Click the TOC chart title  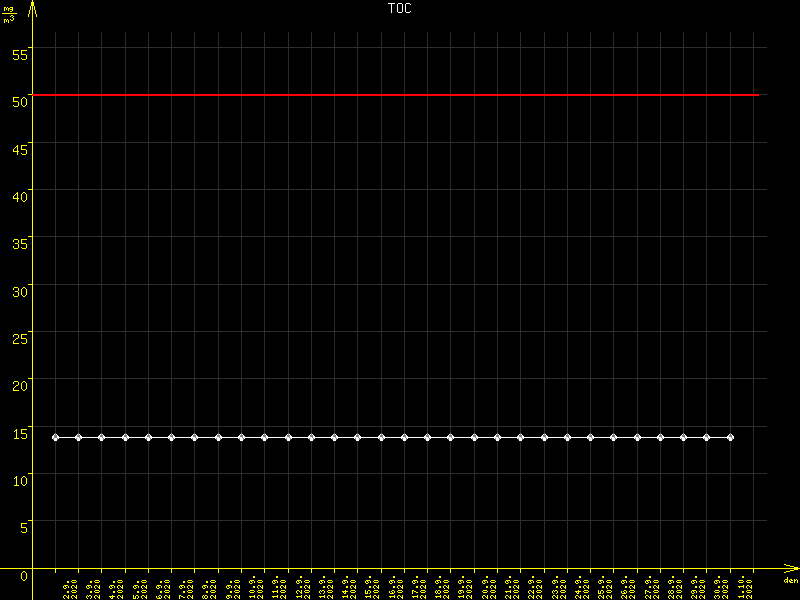[399, 8]
